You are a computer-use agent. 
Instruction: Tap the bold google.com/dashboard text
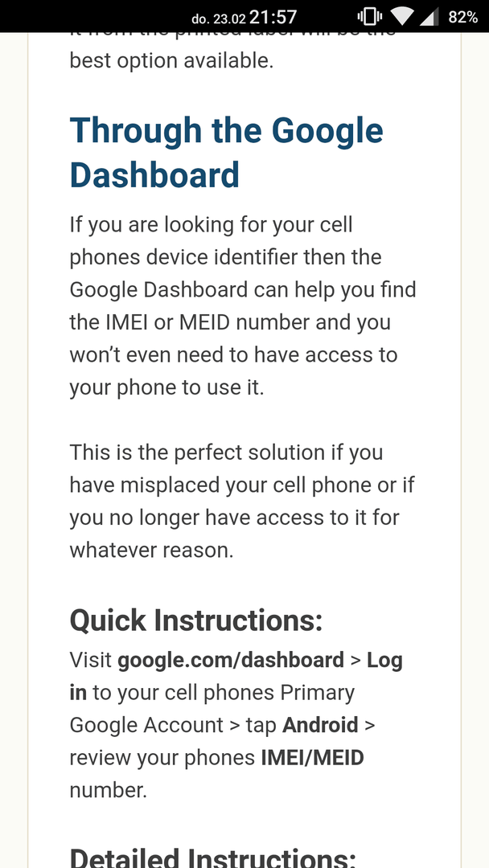point(231,660)
